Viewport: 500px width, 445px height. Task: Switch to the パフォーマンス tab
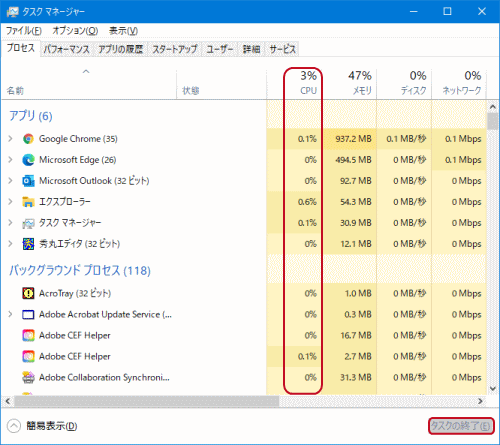pyautogui.click(x=67, y=49)
